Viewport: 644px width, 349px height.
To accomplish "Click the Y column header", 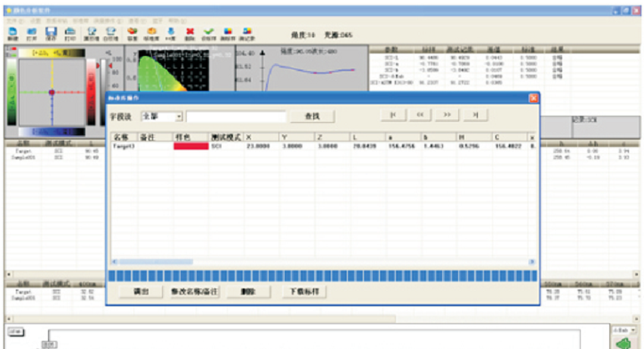I will click(x=296, y=137).
